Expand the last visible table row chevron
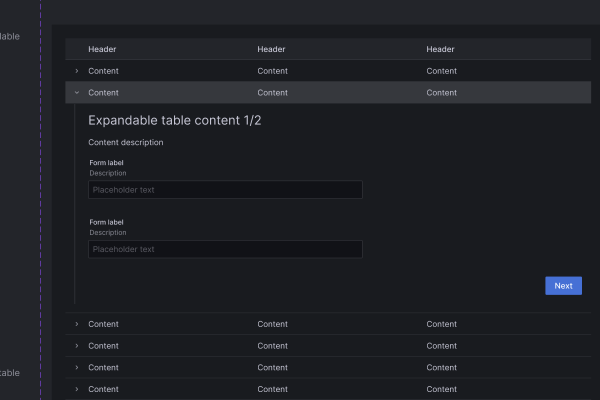Screen dimensions: 600x400 click(77, 389)
